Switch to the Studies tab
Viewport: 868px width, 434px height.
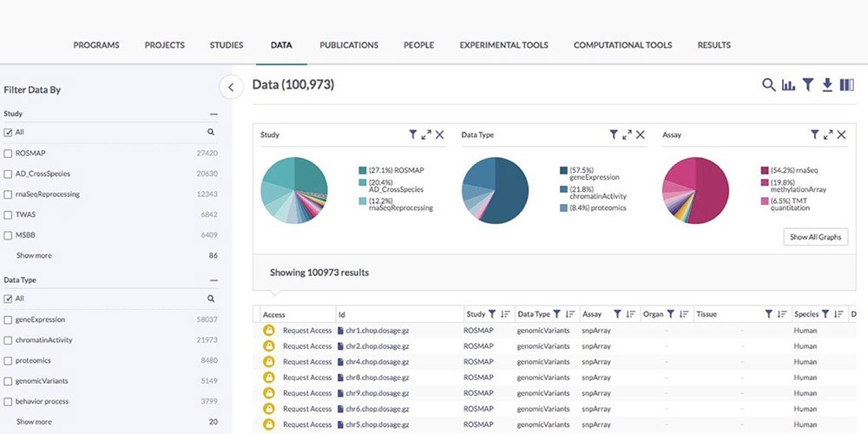pyautogui.click(x=227, y=45)
